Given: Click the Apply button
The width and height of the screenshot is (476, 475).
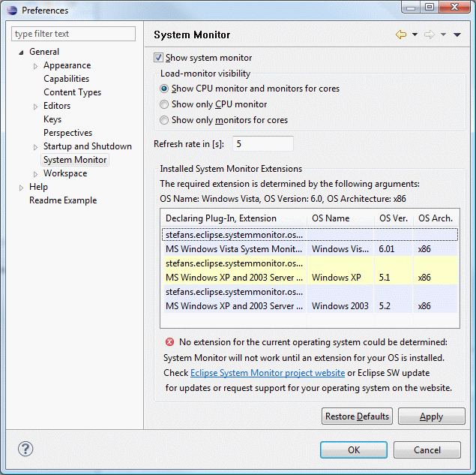Looking at the screenshot, I should click(431, 416).
